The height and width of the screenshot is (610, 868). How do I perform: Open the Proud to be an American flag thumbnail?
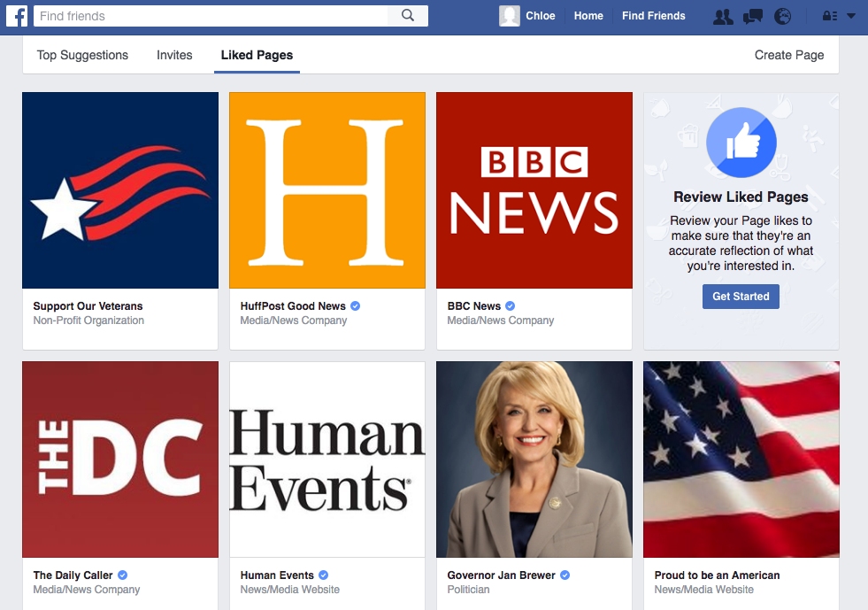741,459
